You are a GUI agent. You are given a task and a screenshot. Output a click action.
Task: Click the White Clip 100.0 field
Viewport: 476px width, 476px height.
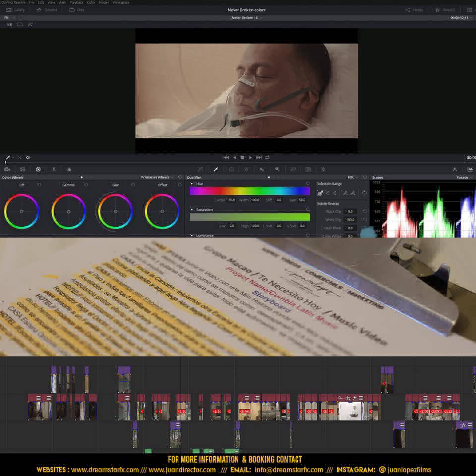[x=350, y=220]
